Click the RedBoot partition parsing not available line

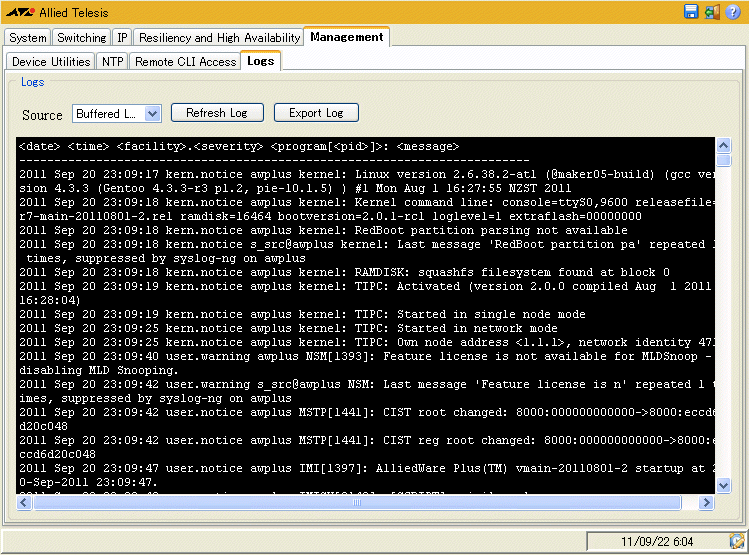coord(323,230)
